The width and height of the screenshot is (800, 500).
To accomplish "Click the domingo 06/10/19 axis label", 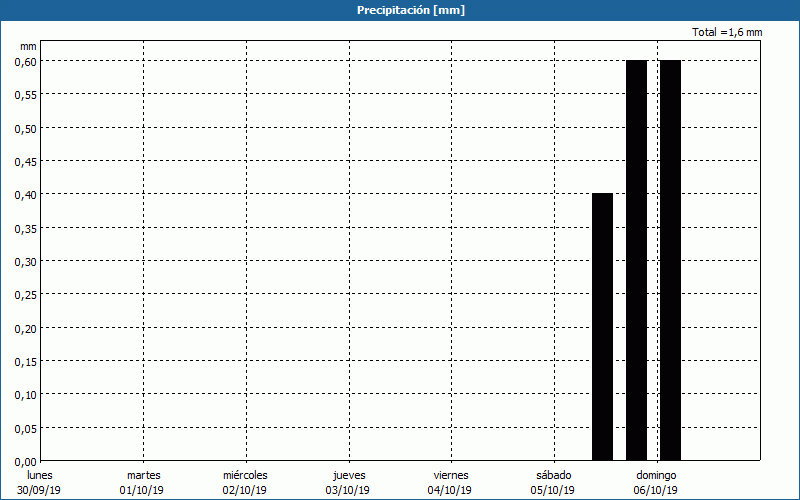I will click(x=656, y=483).
